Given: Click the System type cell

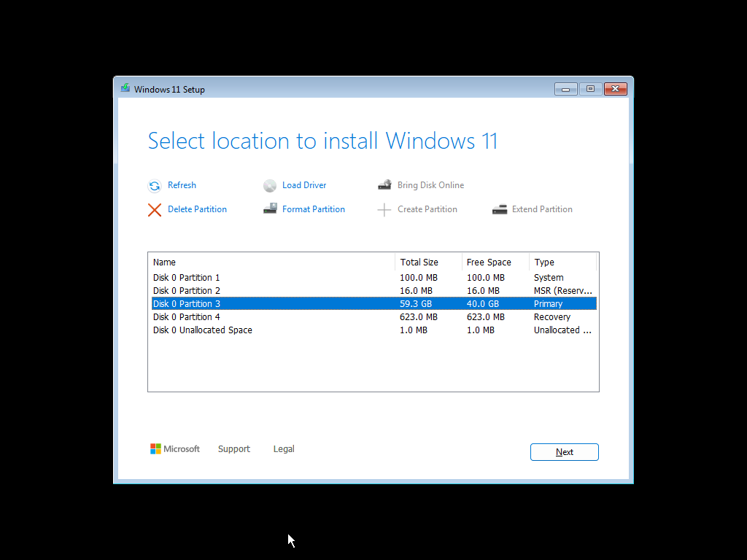Looking at the screenshot, I should pyautogui.click(x=549, y=278).
